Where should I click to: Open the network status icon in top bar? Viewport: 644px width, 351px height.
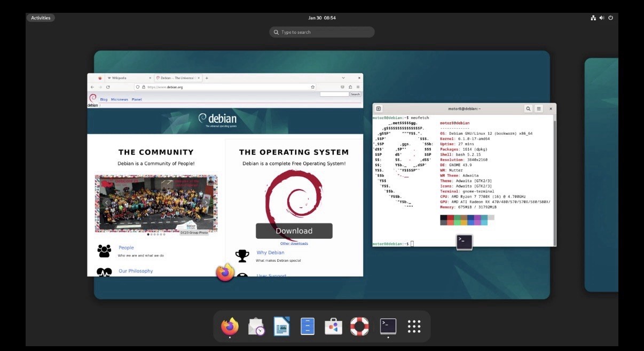[x=593, y=18]
